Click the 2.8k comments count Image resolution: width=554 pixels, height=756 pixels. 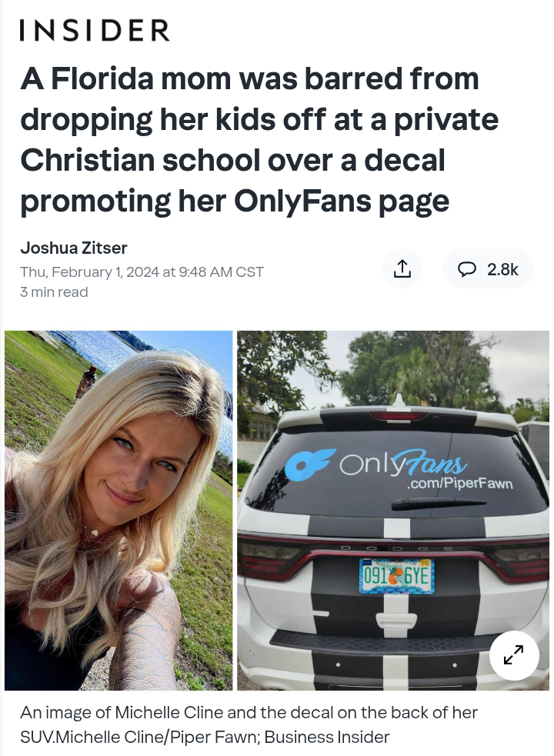pyautogui.click(x=502, y=269)
